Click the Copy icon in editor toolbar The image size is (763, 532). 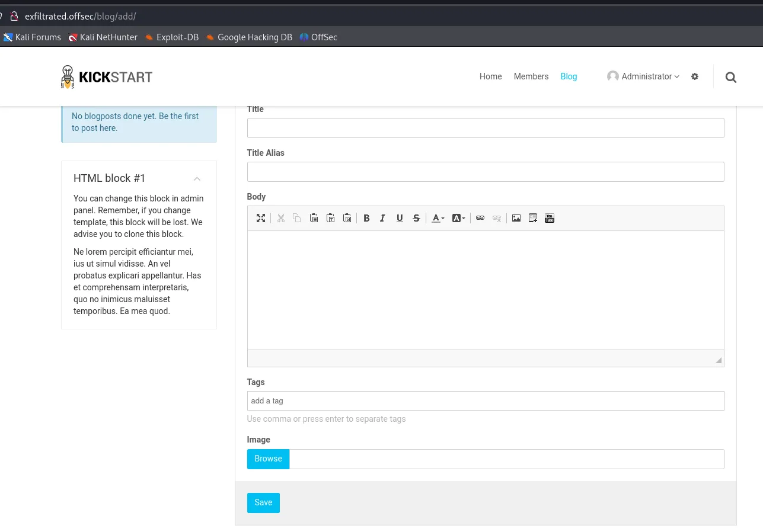[x=297, y=218]
